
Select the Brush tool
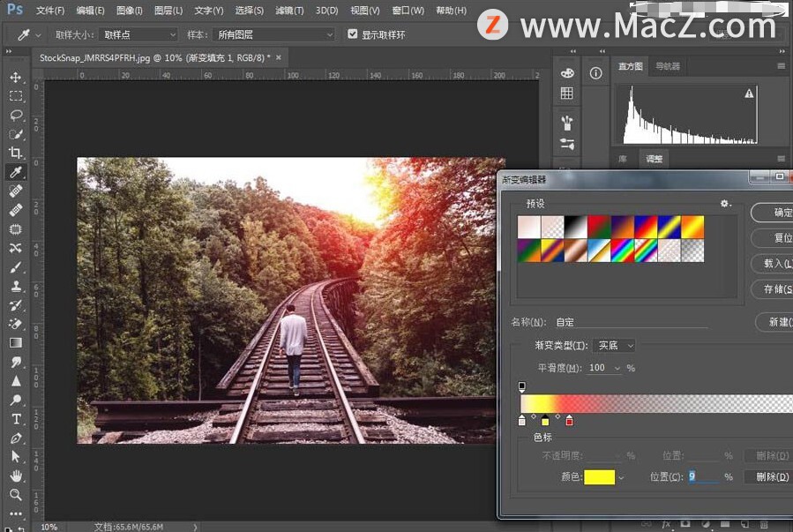(16, 267)
